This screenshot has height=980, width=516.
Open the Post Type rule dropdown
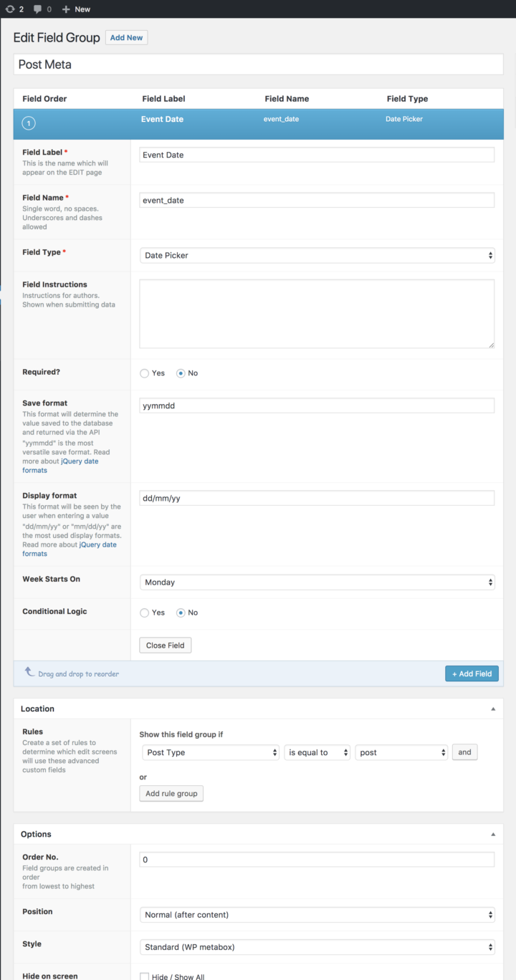[x=211, y=752]
